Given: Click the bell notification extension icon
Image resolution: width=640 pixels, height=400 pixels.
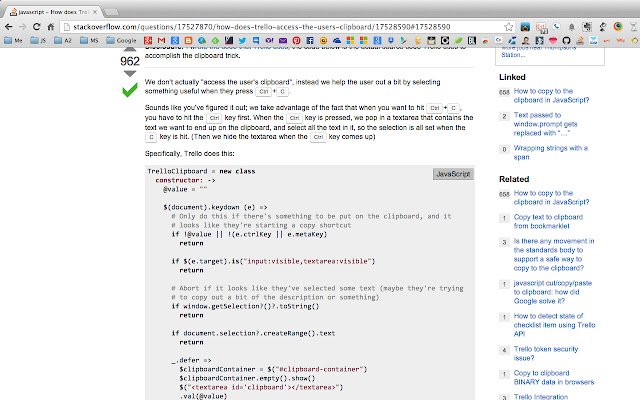Looking at the screenshot, I should [x=571, y=27].
